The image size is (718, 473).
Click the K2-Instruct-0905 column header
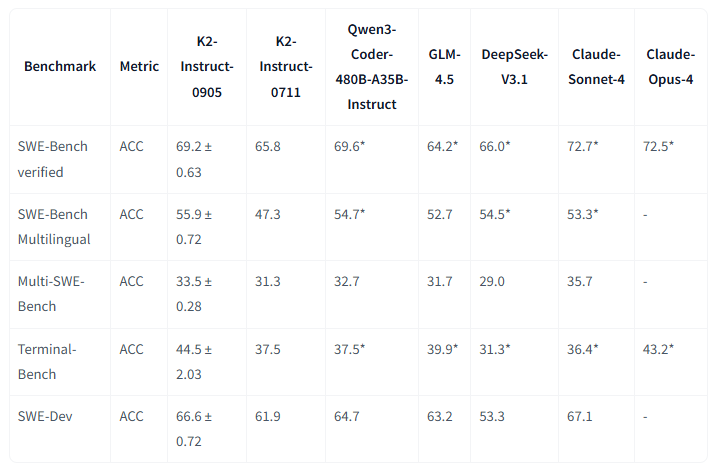(207, 66)
